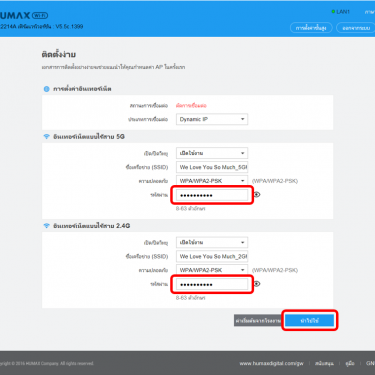
Task: Click the Wi-Fi icon beside the 2.4G section
Action: coord(47,226)
